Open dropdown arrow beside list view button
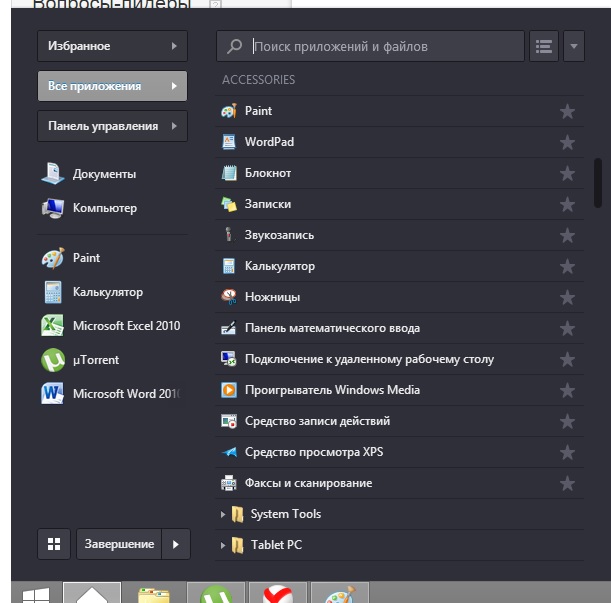The width and height of the screenshot is (611, 603). point(574,46)
